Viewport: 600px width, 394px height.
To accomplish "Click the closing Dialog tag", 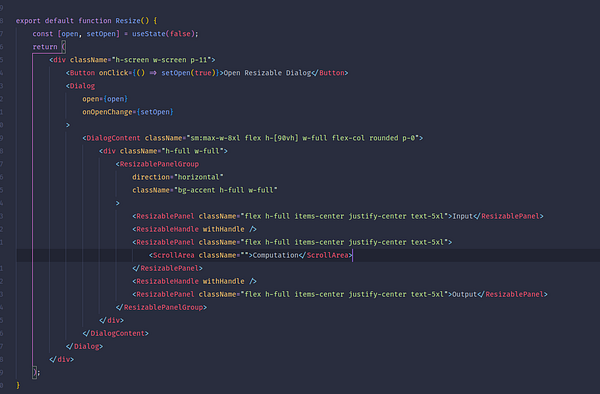I will tap(84, 346).
